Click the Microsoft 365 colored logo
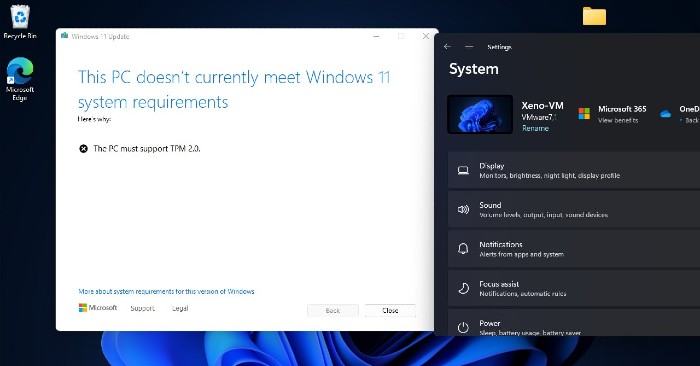The width and height of the screenshot is (700, 366). [584, 113]
